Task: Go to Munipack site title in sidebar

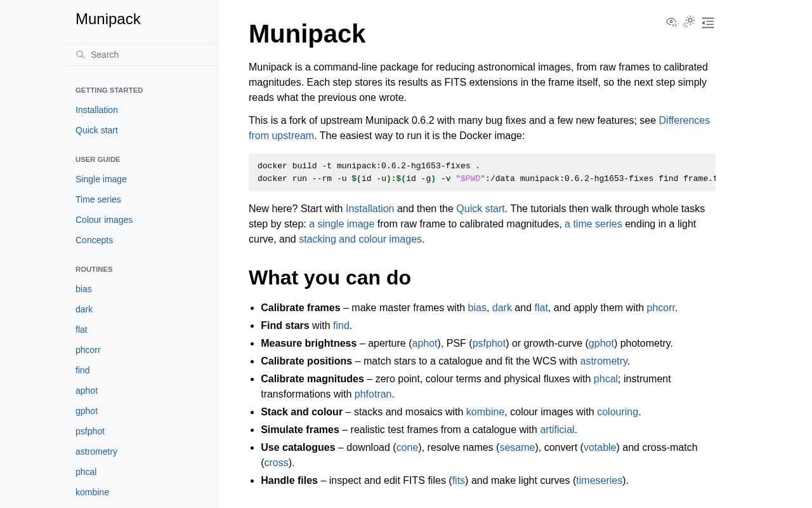Action: [x=108, y=19]
